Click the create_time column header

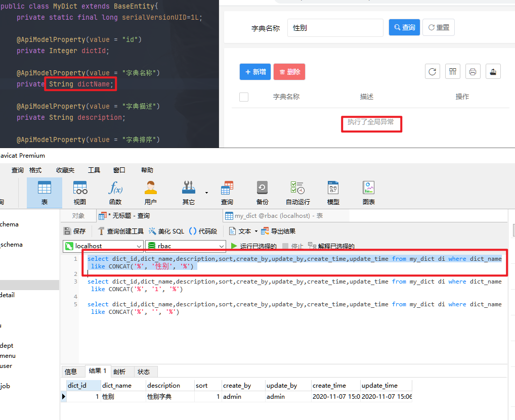click(335, 385)
